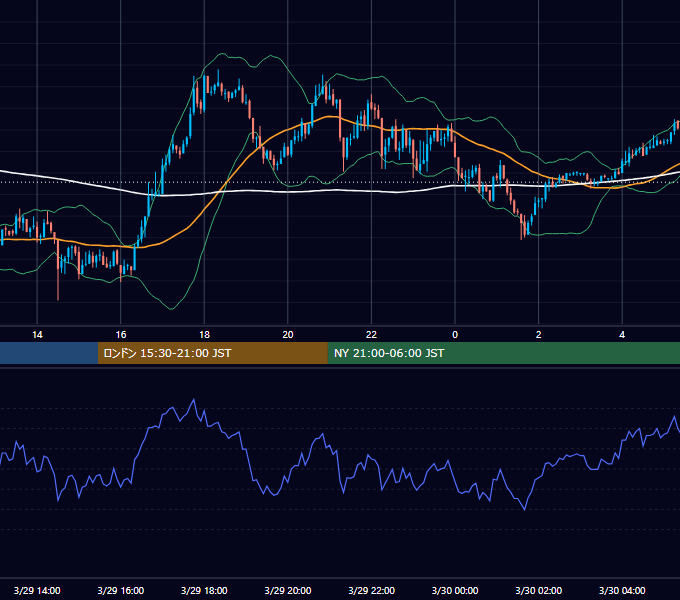Click the 3/30 00:00 label on indicator axis
Screen dimensions: 680x600
(x=455, y=590)
